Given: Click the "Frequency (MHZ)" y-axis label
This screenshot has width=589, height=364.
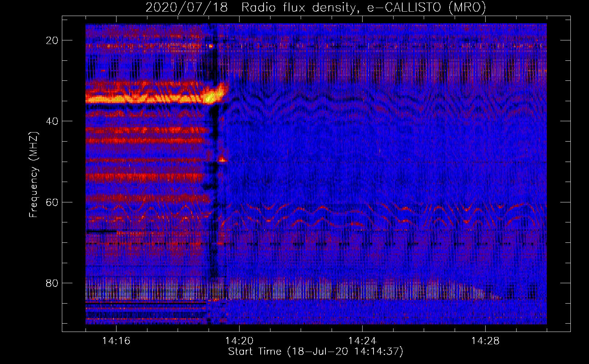Looking at the screenshot, I should point(33,175).
